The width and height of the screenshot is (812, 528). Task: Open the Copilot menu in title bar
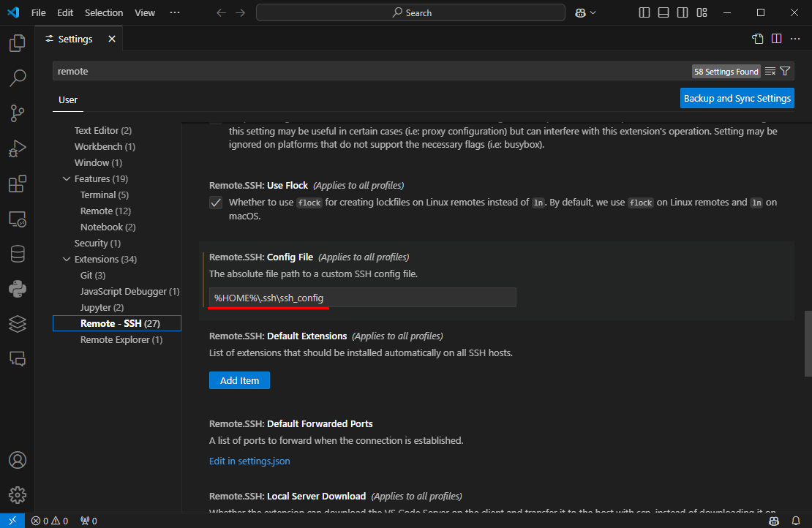pyautogui.click(x=585, y=13)
